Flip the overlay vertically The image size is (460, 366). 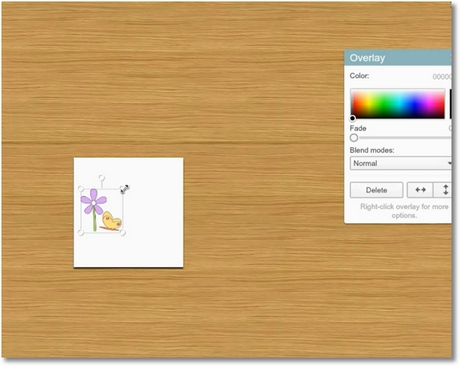coord(445,190)
